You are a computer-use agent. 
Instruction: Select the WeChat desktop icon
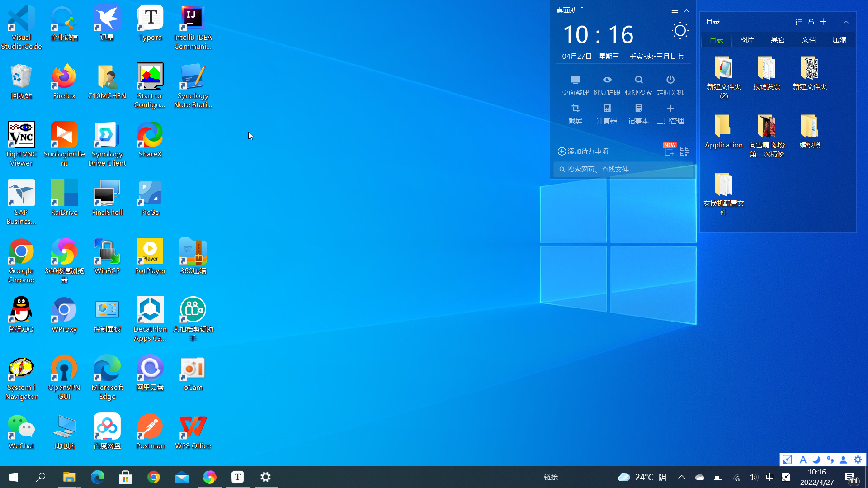[21, 431]
